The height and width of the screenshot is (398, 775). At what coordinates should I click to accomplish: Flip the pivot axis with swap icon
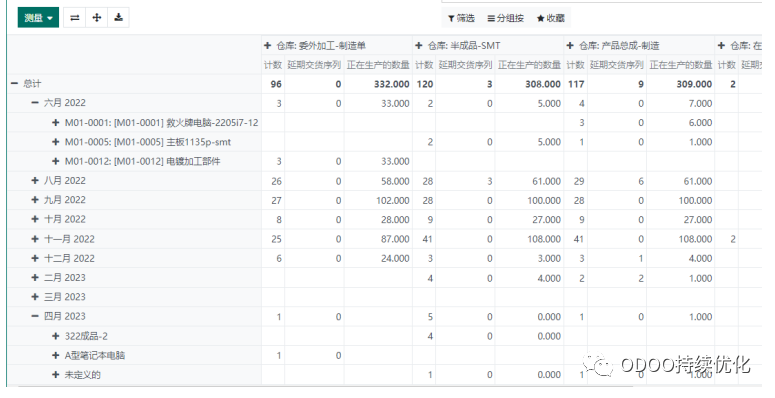75,18
